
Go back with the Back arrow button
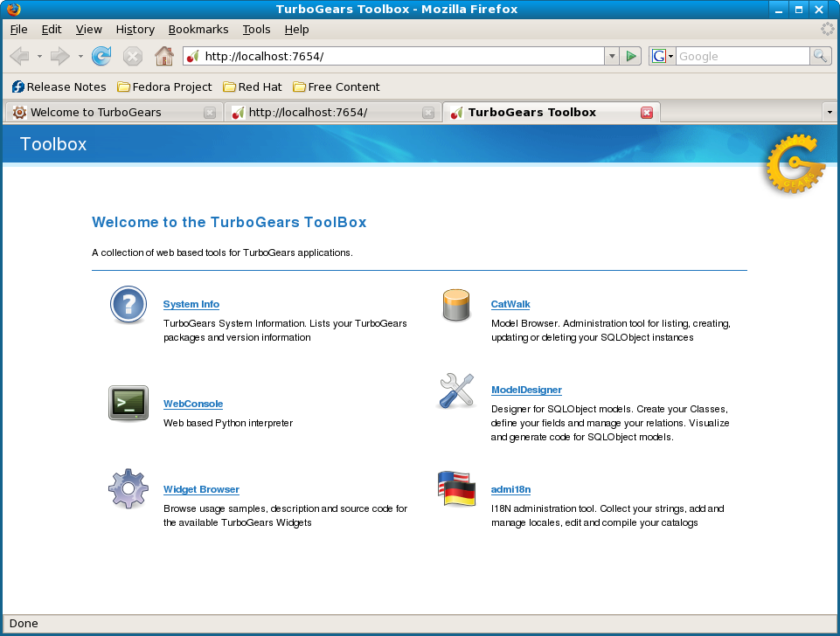coord(20,56)
